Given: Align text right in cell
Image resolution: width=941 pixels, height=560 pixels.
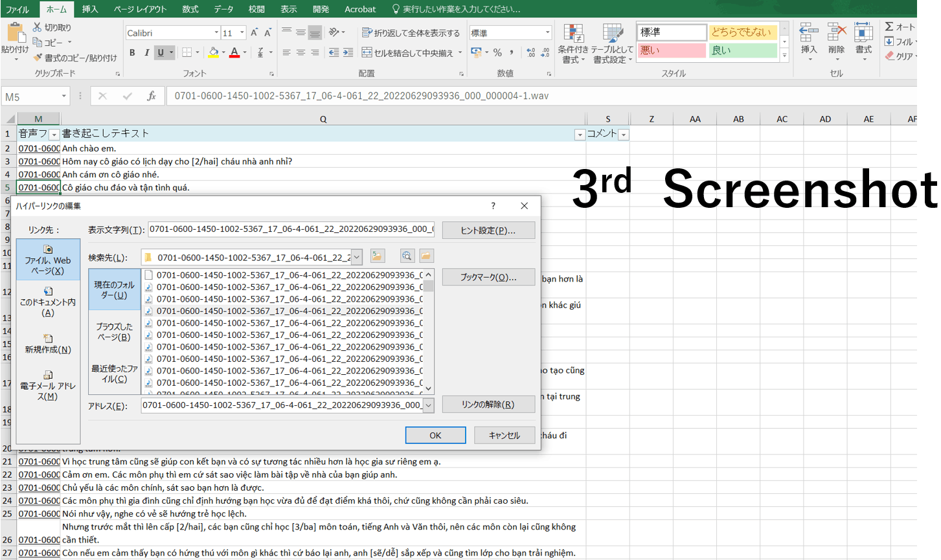Looking at the screenshot, I should (x=315, y=52).
